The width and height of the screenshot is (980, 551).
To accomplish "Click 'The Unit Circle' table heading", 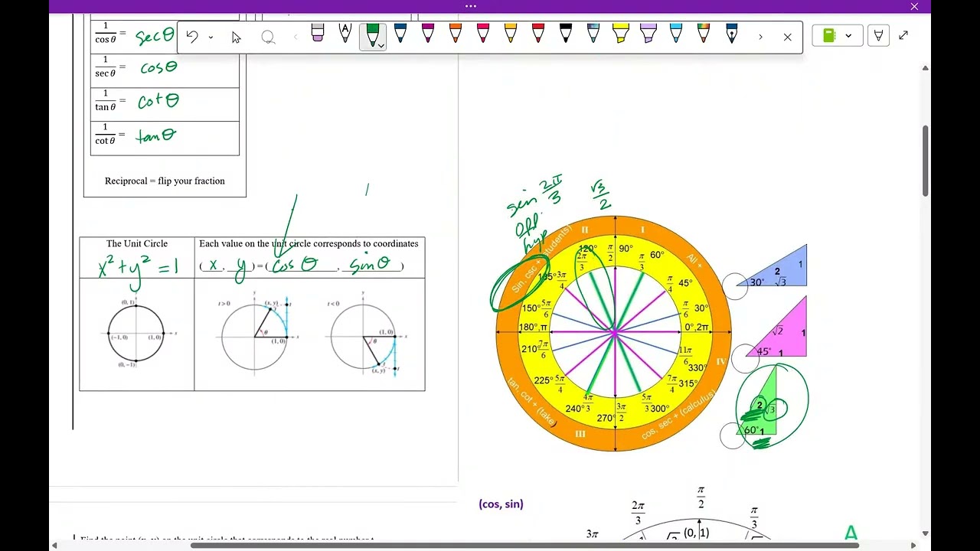I will click(x=137, y=243).
